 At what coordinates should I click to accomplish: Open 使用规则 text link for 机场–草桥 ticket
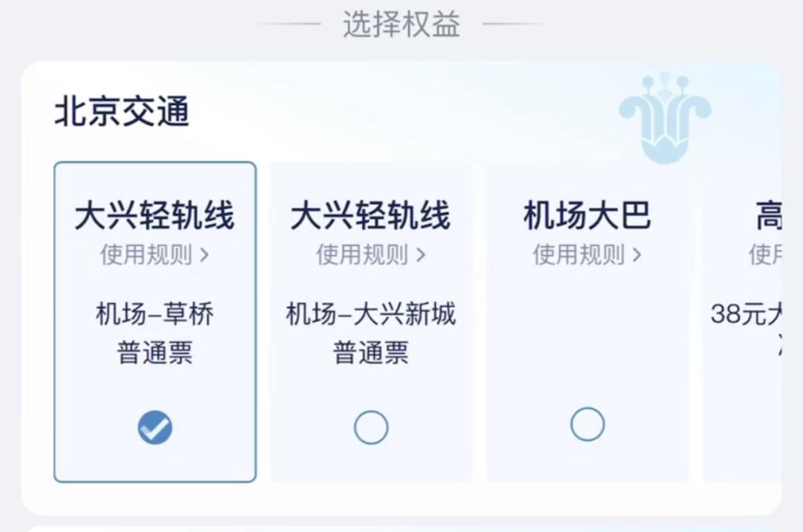coord(146,255)
